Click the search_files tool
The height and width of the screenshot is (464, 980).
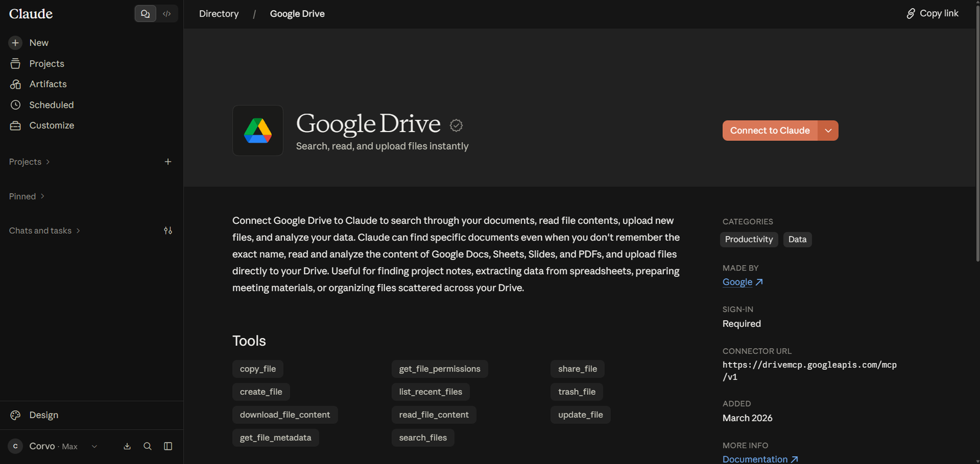pyautogui.click(x=423, y=438)
